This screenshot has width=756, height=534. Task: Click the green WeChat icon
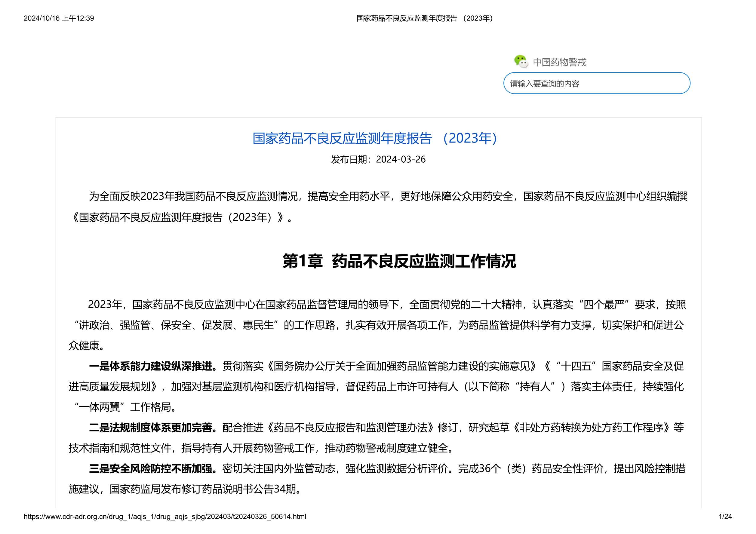coord(521,62)
